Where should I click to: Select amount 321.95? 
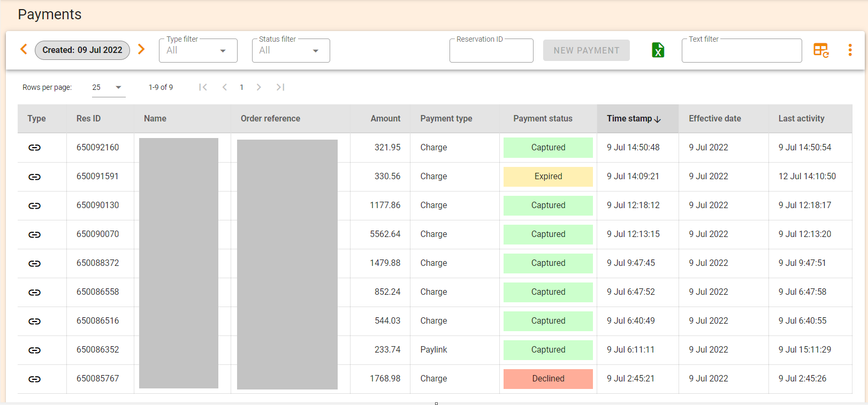[x=387, y=147]
